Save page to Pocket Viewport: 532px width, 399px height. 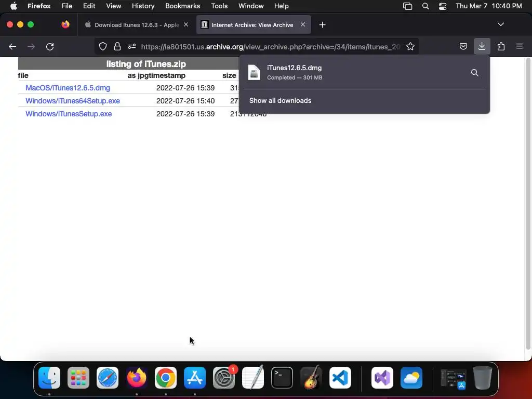463,46
